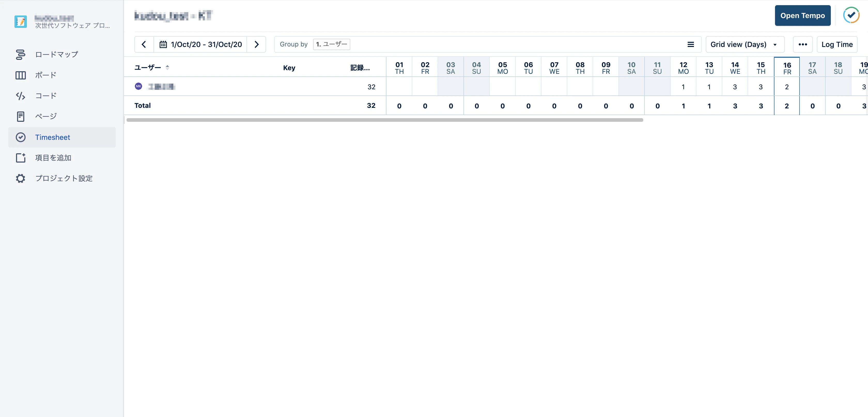Click the blurred project title at top
This screenshot has width=868, height=417.
(x=173, y=15)
